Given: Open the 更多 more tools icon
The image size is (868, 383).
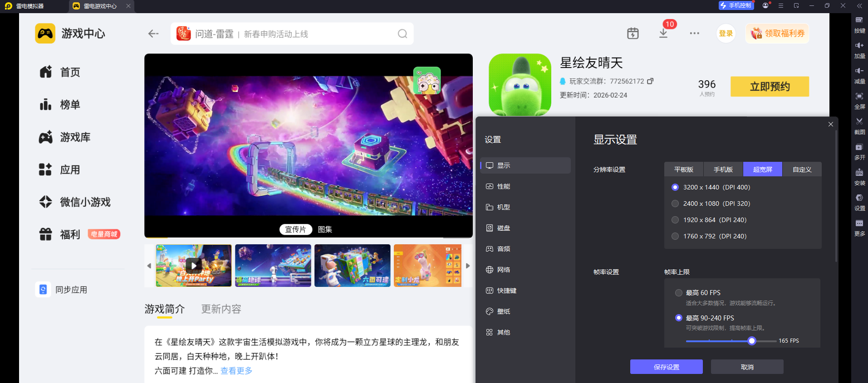Looking at the screenshot, I should click(859, 223).
